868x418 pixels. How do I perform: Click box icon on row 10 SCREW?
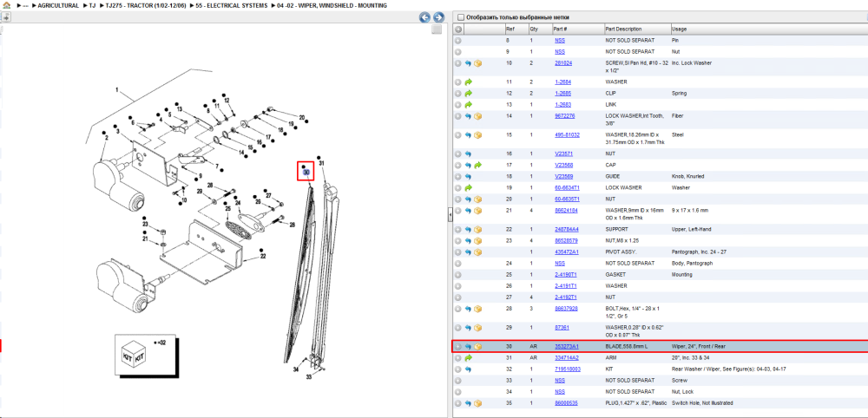point(477,63)
